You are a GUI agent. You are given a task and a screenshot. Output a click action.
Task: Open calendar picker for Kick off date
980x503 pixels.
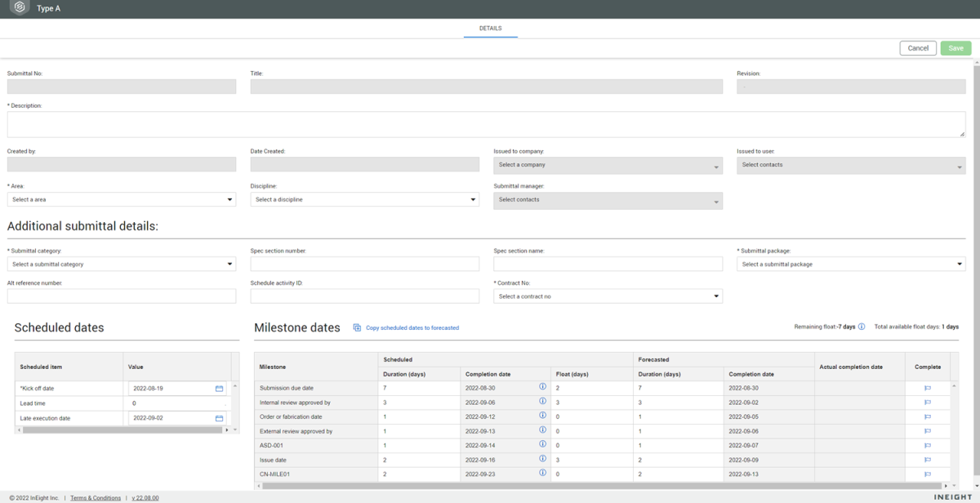[219, 389]
